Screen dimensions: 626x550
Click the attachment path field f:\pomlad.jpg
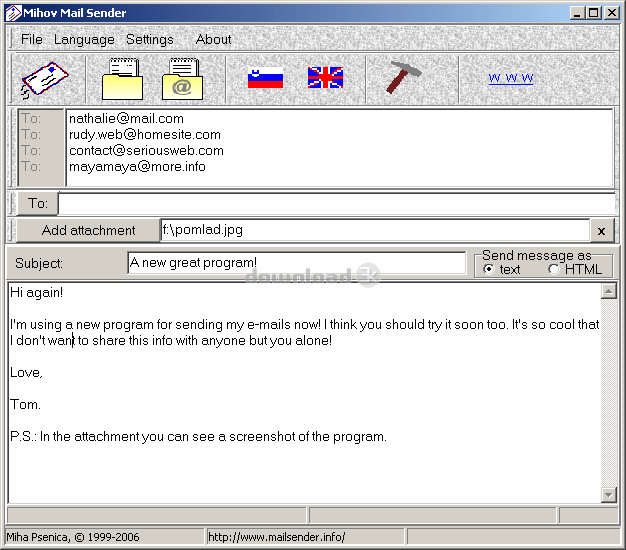(x=375, y=230)
